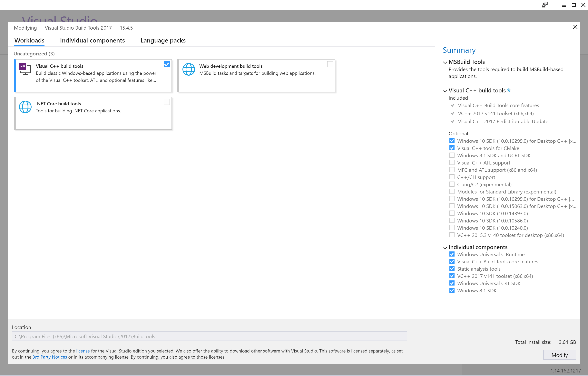The image size is (588, 376).
Task: Close the Modifying dialog with the X
Action: click(x=575, y=27)
